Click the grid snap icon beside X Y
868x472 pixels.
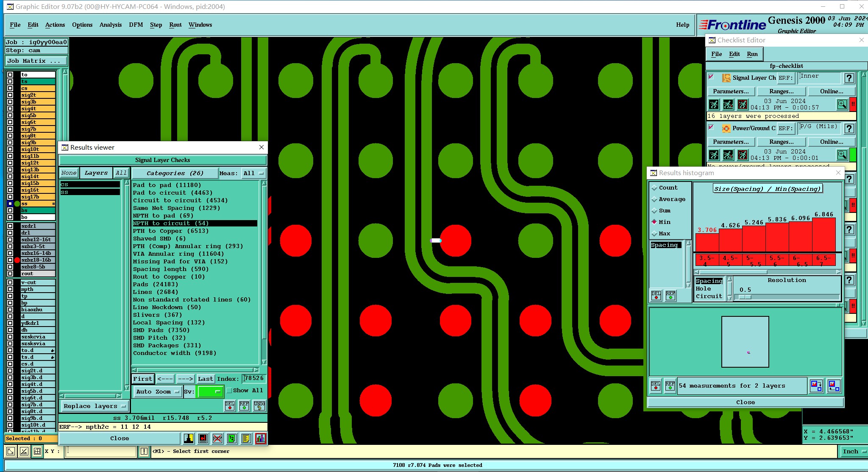coord(37,451)
